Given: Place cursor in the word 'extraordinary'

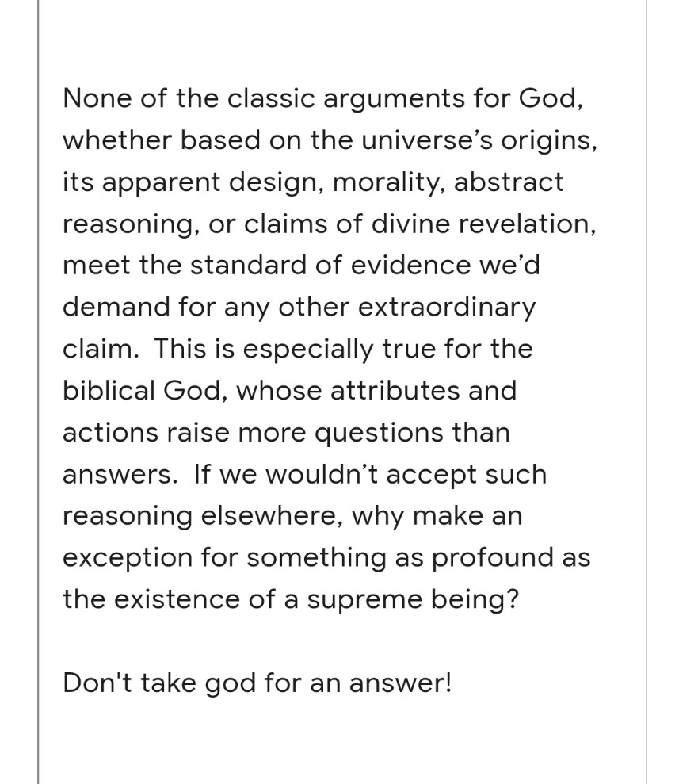Looking at the screenshot, I should 446,308.
